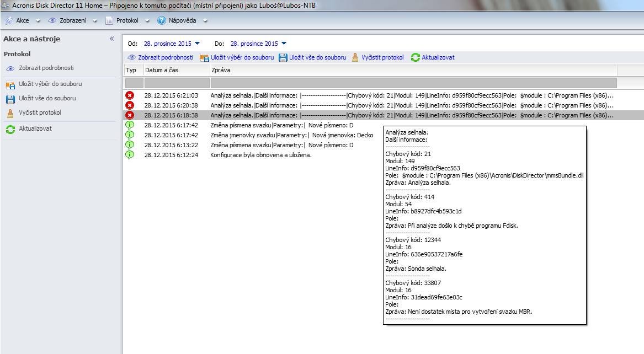
Task: Click Uložit vše do souboru in log toolbar
Action: tap(318, 57)
